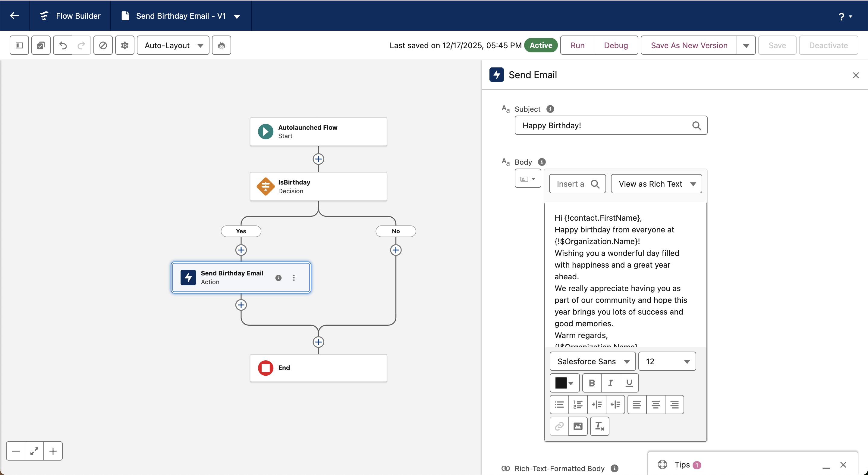The height and width of the screenshot is (475, 868).
Task: Click the Subject input field
Action: click(603, 126)
